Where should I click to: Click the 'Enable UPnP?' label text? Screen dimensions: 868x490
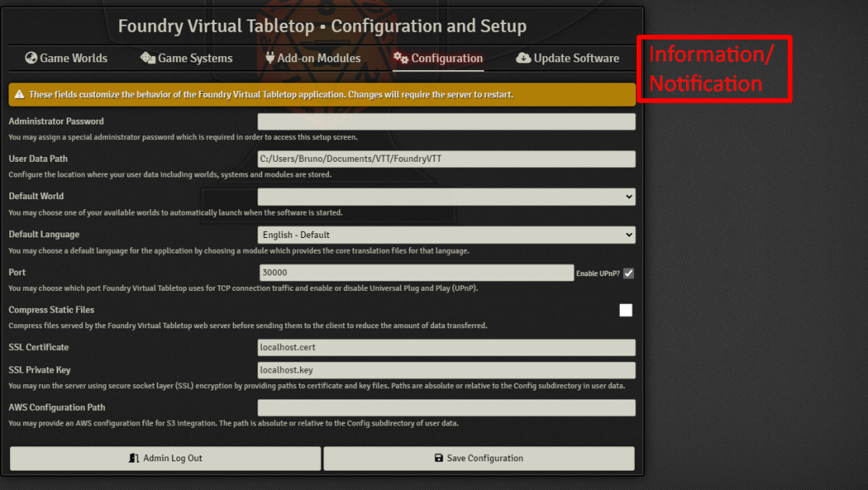(x=598, y=274)
